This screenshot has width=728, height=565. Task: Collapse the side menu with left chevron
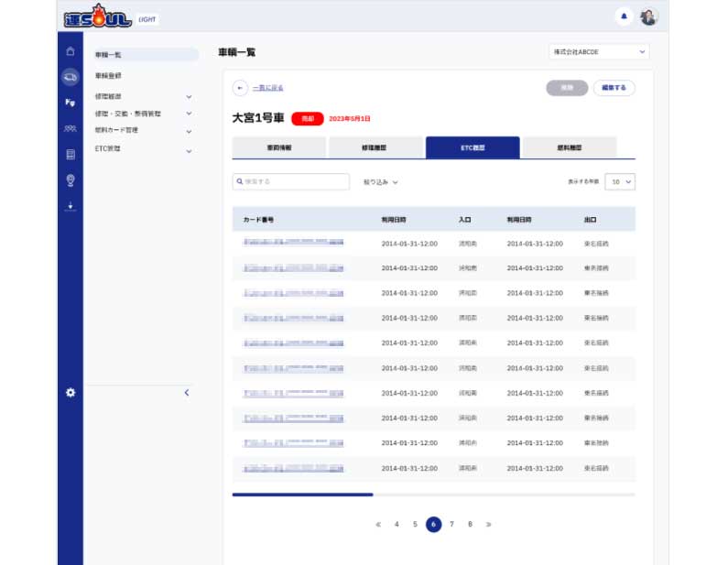coord(187,393)
